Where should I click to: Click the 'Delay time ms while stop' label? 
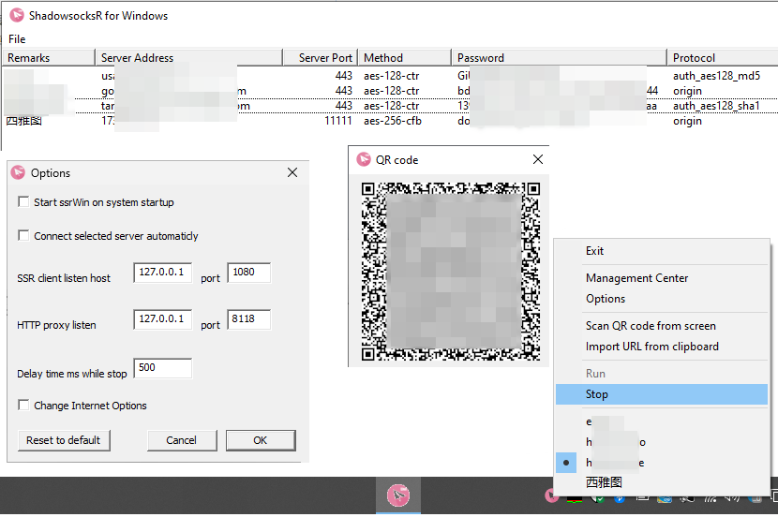coord(72,374)
